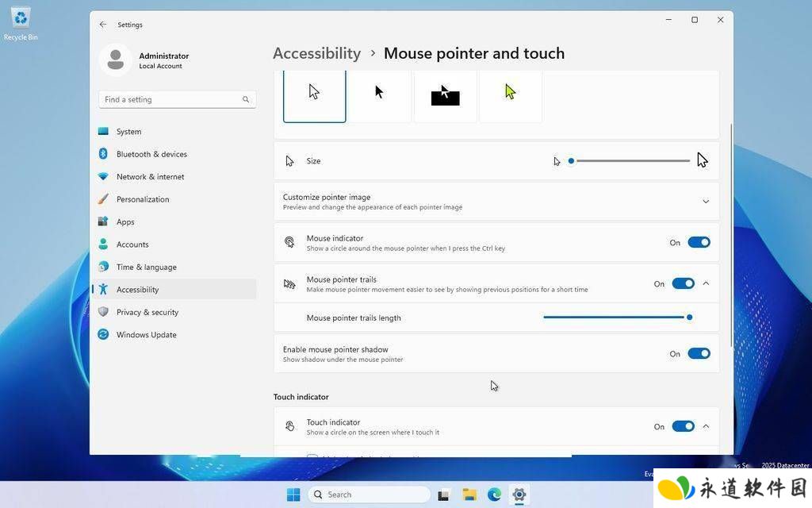Click the Time & language globe icon
This screenshot has width=812, height=508.
coord(103,267)
